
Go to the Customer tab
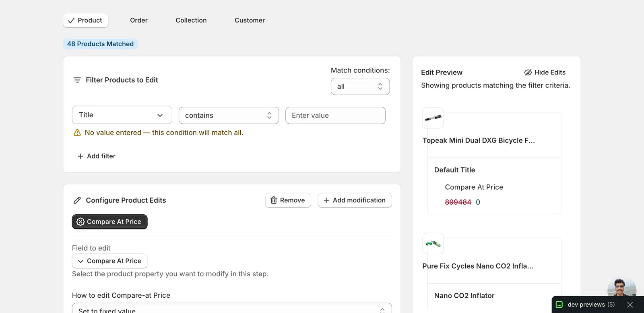pyautogui.click(x=250, y=21)
